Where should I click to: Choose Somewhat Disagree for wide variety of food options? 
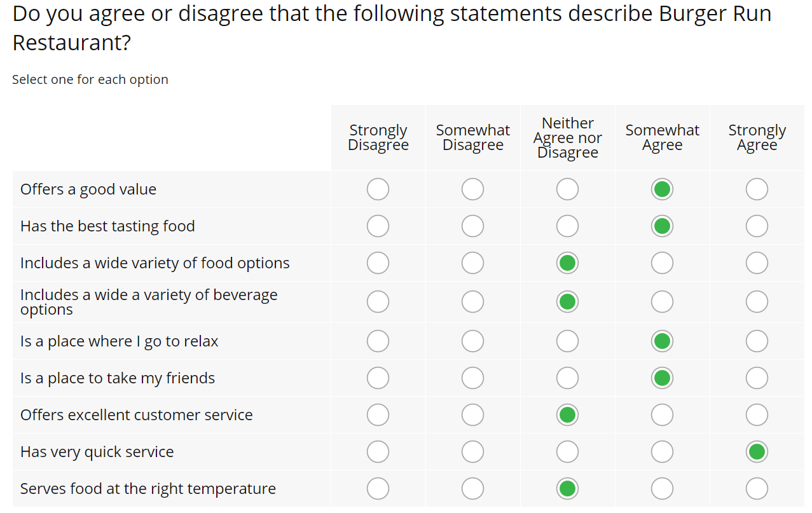(x=472, y=263)
